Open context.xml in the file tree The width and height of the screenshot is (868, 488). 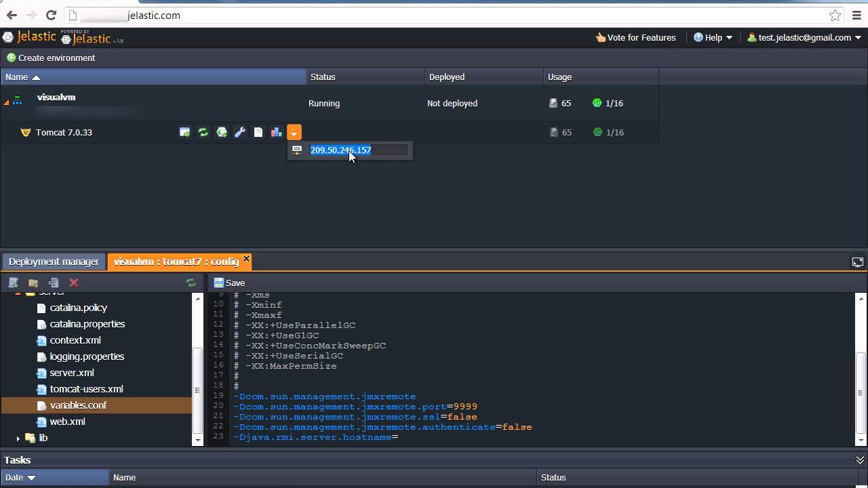[75, 340]
